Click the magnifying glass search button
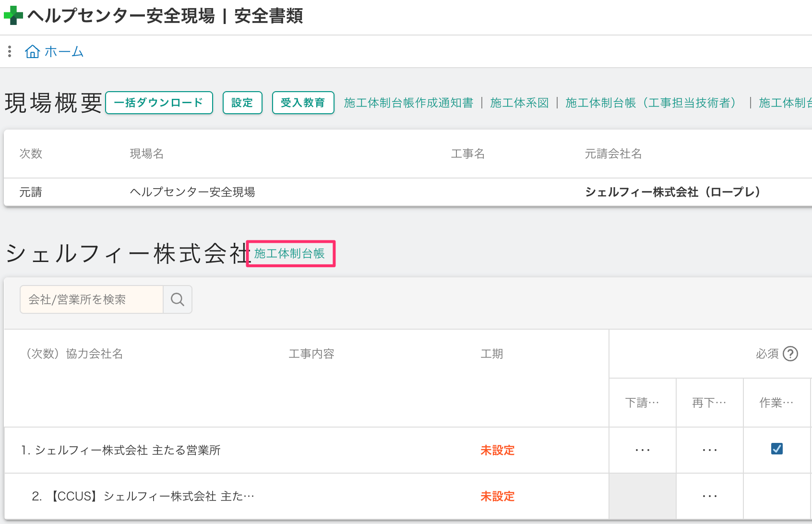 [x=178, y=299]
